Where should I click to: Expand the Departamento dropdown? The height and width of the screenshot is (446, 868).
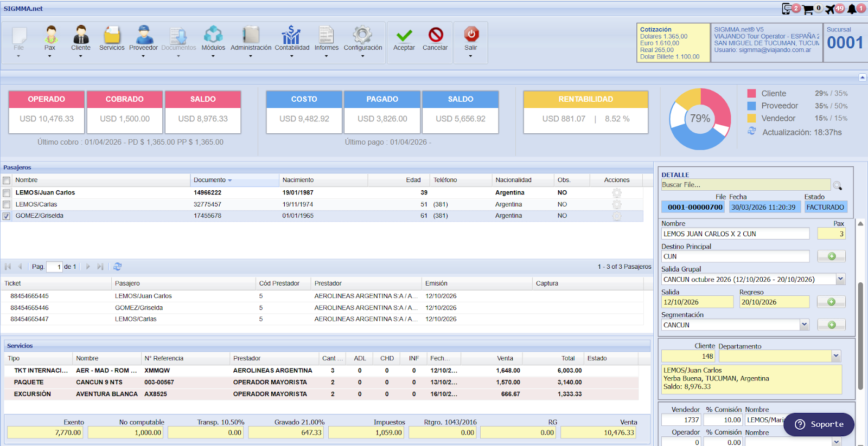pos(836,356)
